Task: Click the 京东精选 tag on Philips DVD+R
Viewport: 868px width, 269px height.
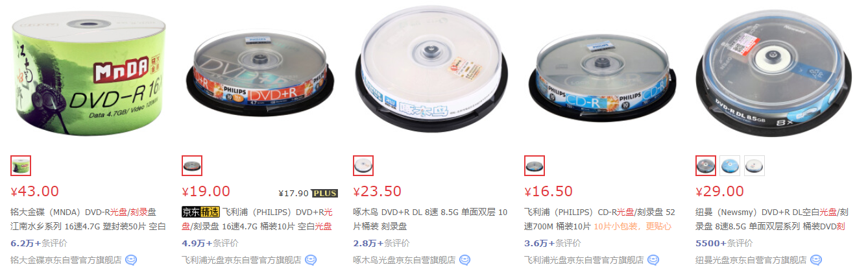Action: (x=201, y=212)
